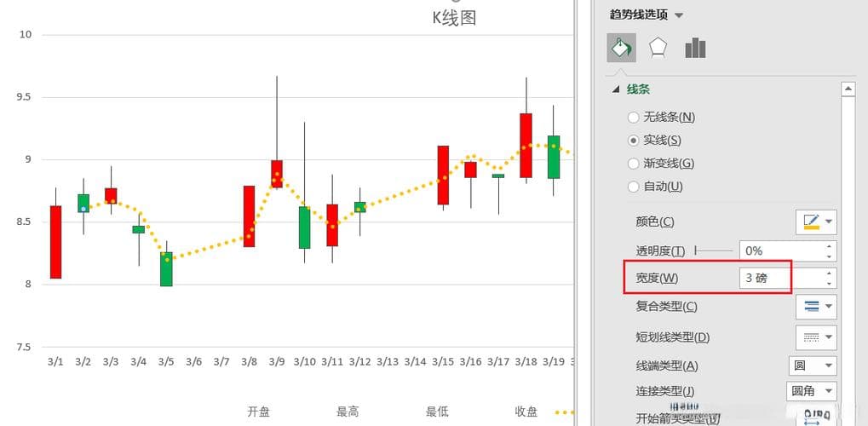Adjust the 透明度(T) slider
This screenshot has width=868, height=426.
click(x=714, y=251)
